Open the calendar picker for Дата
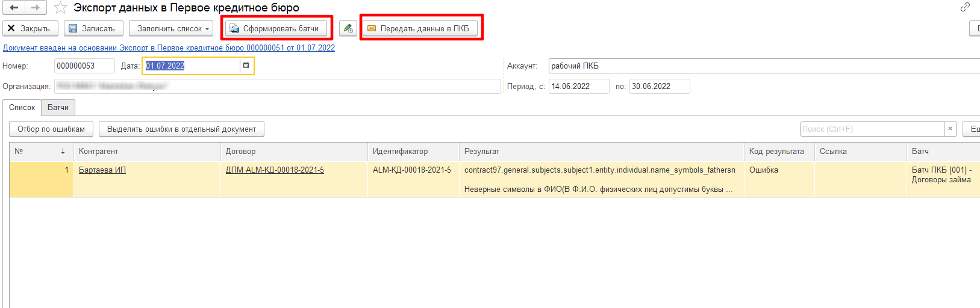The height and width of the screenshot is (308, 980). point(246,66)
